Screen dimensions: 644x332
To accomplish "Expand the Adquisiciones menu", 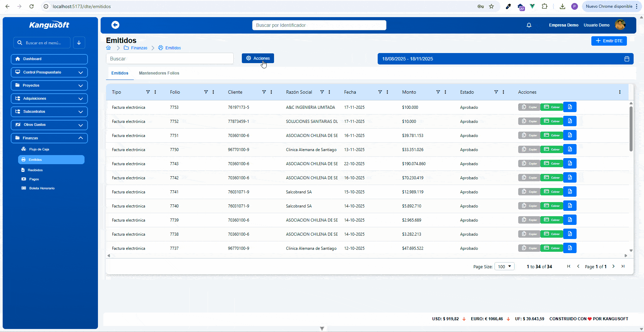I will (x=49, y=98).
